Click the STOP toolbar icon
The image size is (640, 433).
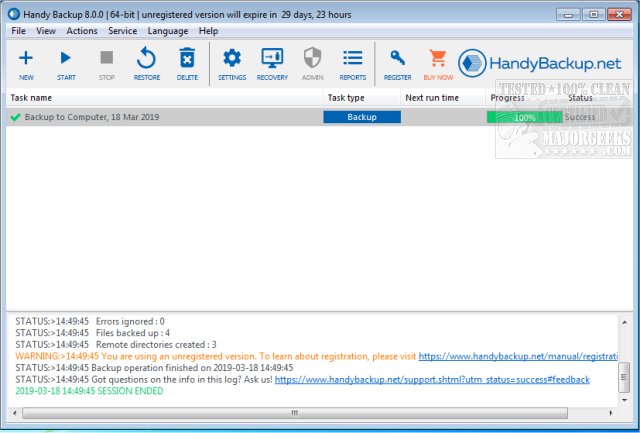pyautogui.click(x=107, y=64)
